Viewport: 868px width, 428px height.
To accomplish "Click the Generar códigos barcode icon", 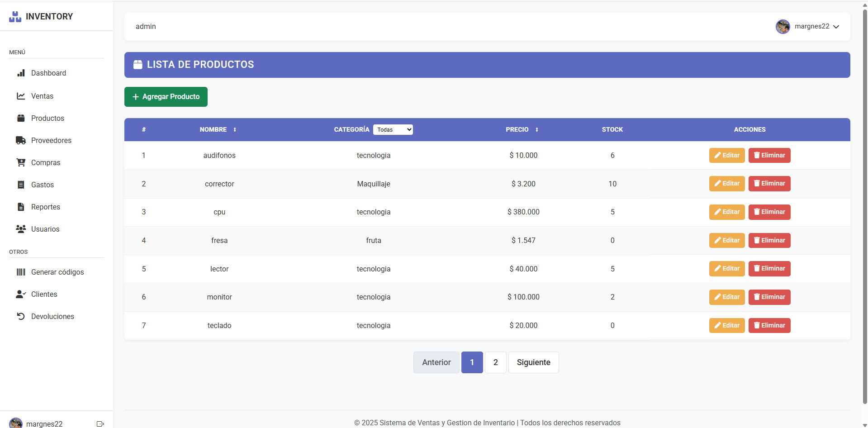I will point(21,272).
